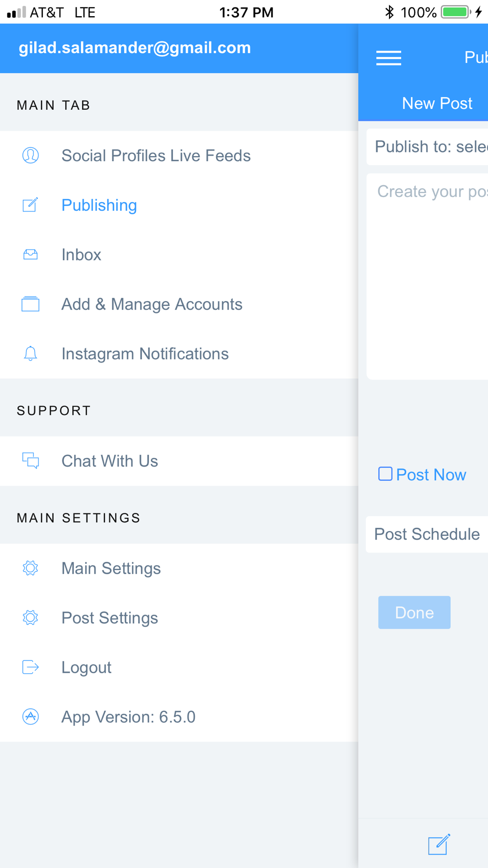Click the Logout arrow icon

coord(30,667)
